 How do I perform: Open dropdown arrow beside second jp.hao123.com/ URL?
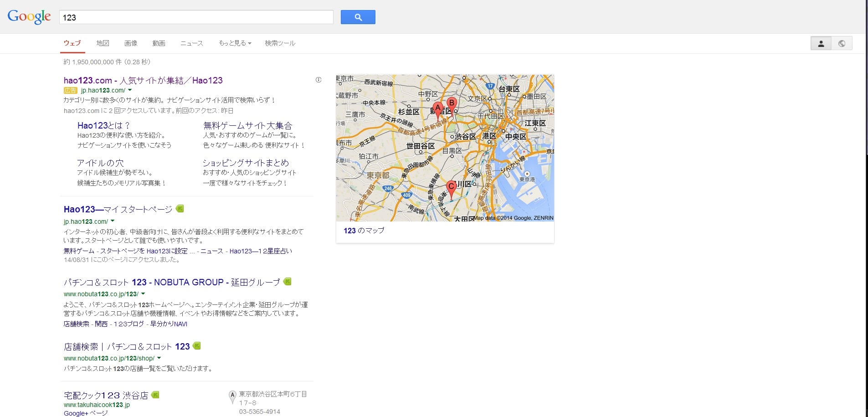coord(113,221)
